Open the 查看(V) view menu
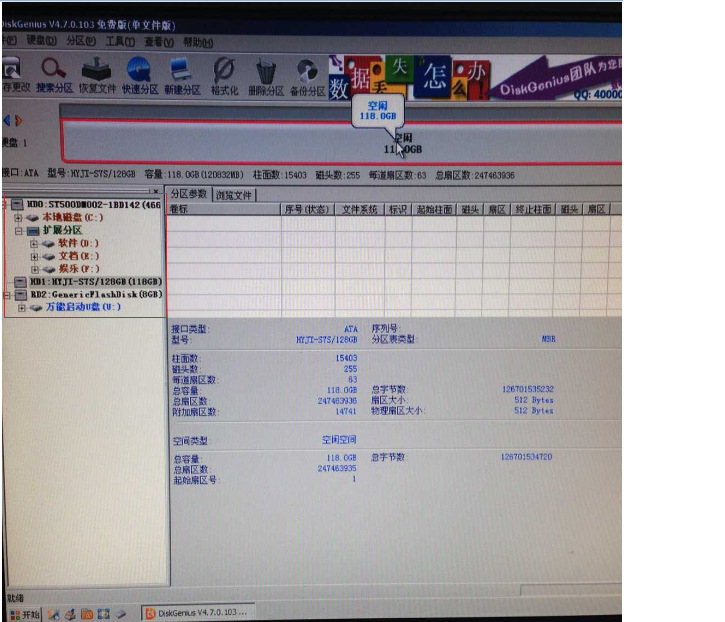 (x=159, y=42)
